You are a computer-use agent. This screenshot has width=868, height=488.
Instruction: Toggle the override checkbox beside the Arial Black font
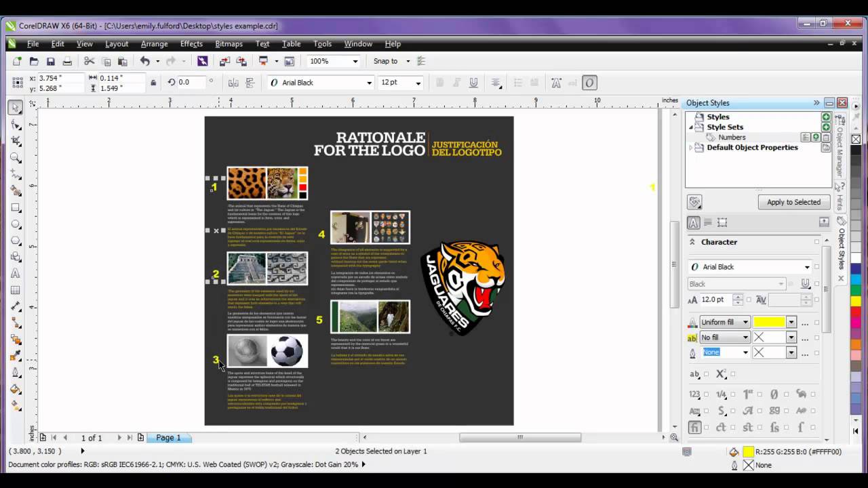coord(816,267)
